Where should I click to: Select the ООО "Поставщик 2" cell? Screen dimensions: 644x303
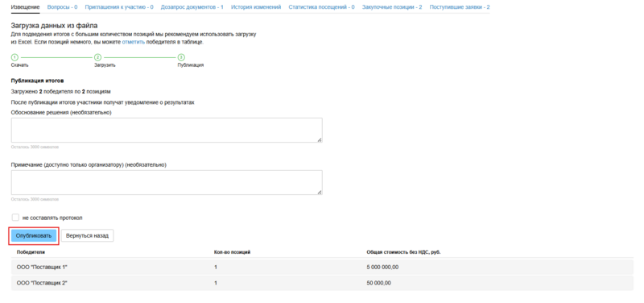tap(42, 283)
